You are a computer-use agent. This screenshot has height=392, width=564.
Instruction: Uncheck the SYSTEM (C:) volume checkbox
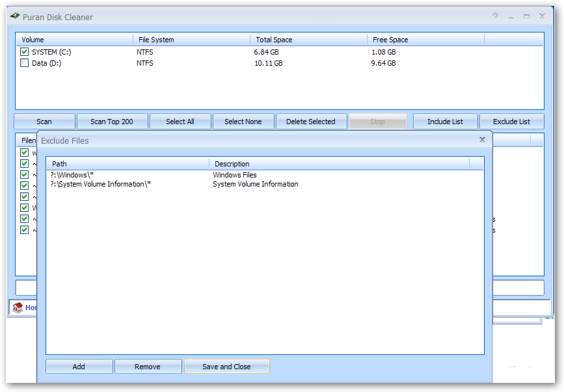point(25,52)
